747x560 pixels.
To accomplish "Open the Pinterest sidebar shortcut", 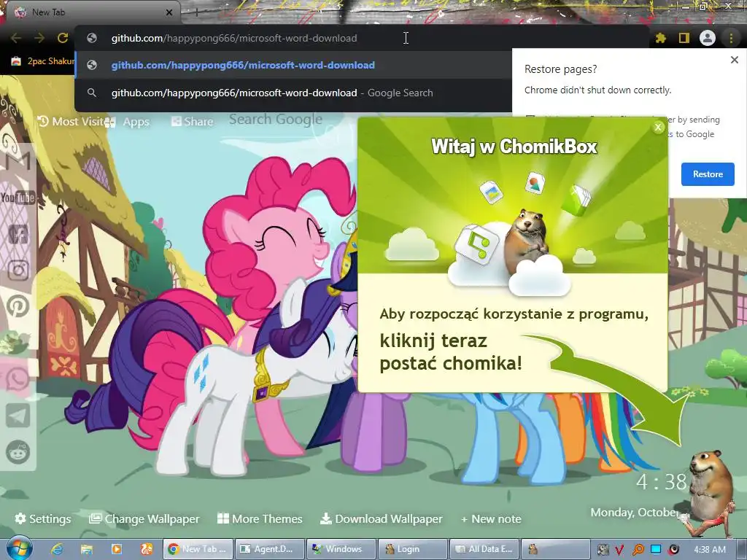I will click(18, 306).
